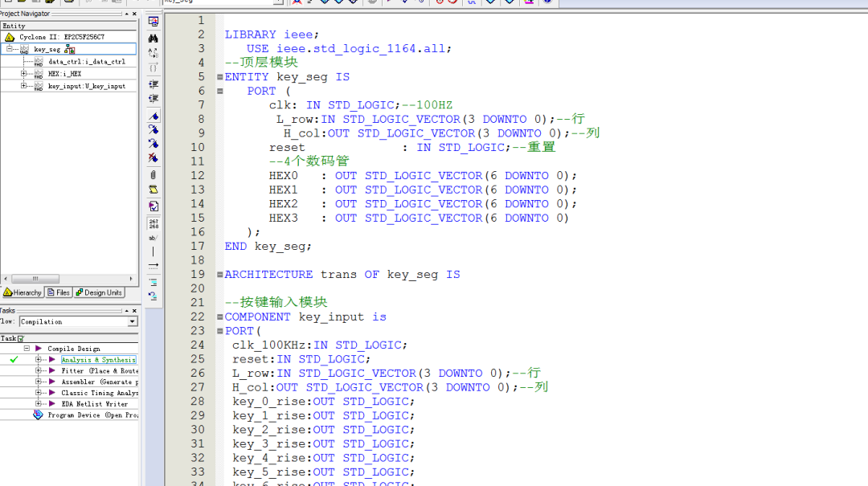Switch to the Design Units tab
868x486 pixels.
click(99, 292)
